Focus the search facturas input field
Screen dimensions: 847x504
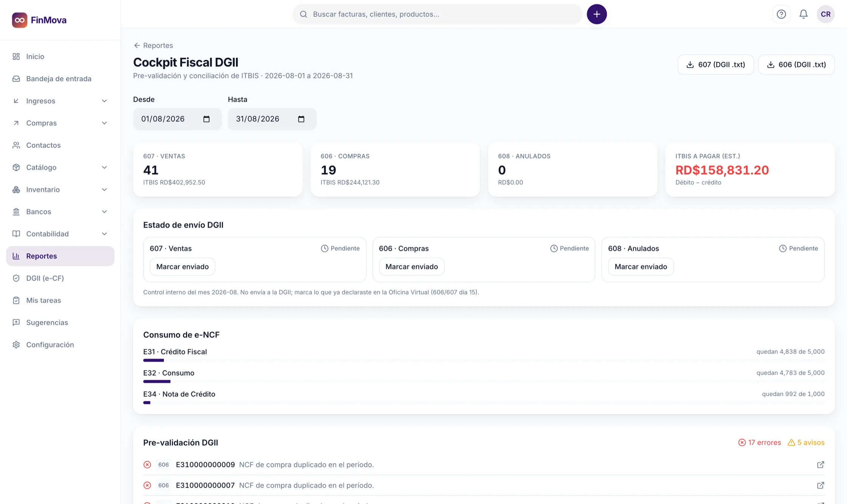[x=437, y=14]
